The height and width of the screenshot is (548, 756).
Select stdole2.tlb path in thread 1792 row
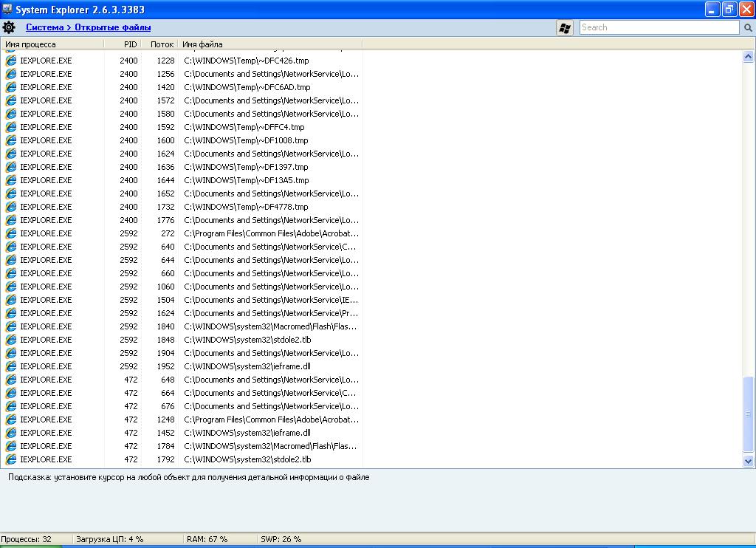248,459
